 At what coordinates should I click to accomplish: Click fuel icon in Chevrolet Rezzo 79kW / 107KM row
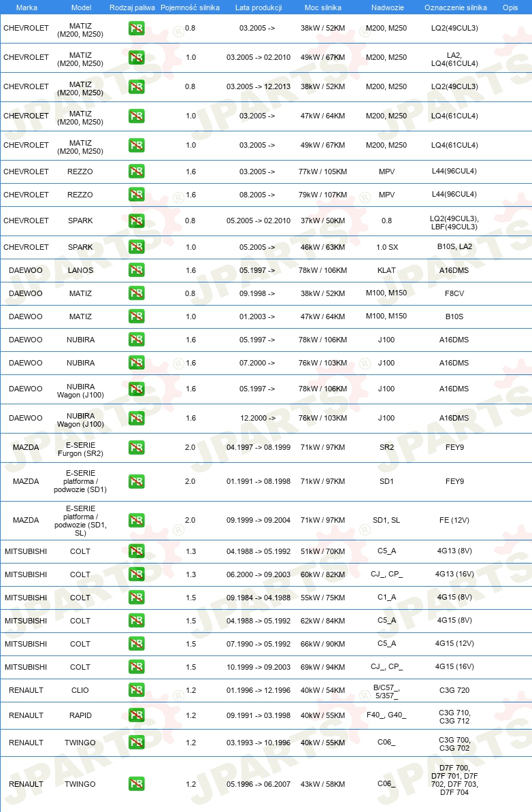click(x=137, y=195)
